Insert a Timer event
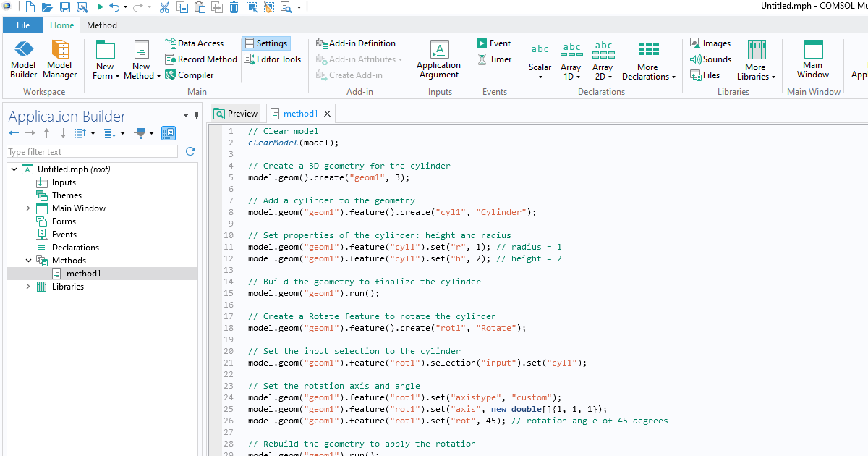 pos(494,59)
